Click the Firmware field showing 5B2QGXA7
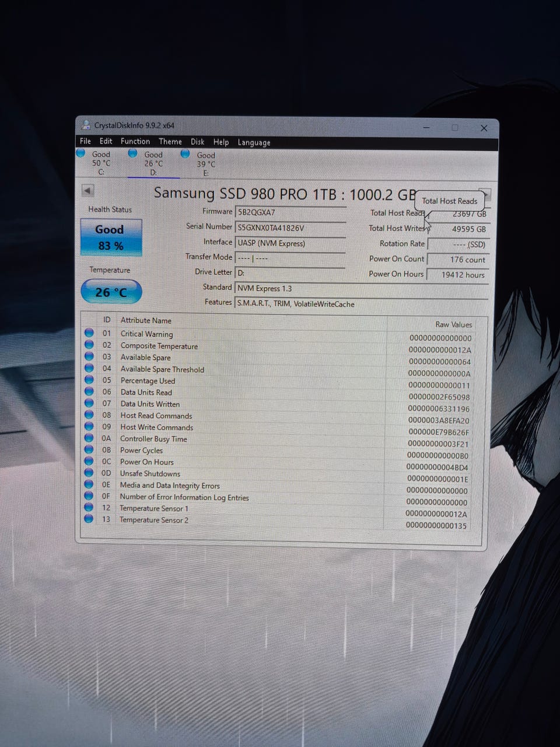 click(290, 212)
